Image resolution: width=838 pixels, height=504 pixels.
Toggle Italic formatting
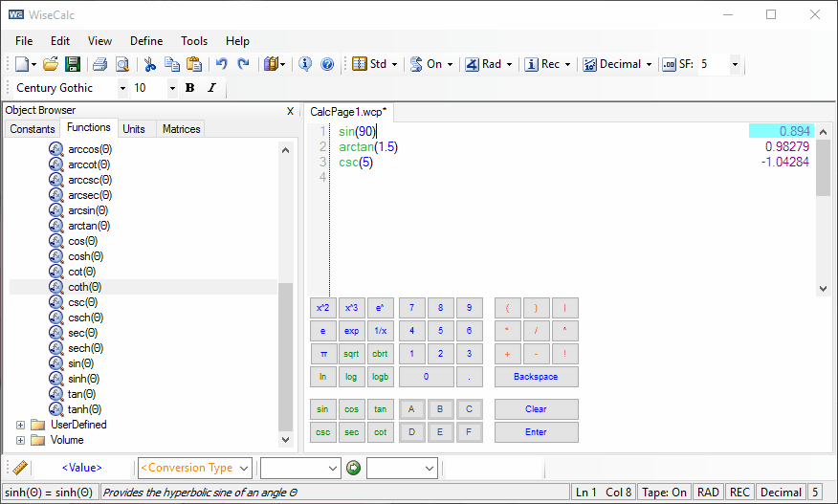click(x=211, y=88)
